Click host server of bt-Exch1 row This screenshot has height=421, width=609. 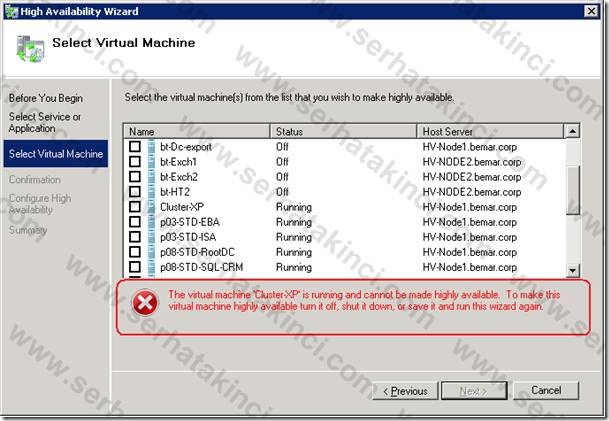472,162
